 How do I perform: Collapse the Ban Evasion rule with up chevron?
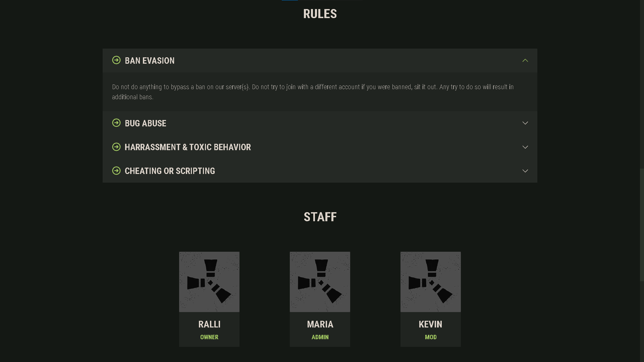tap(525, 61)
